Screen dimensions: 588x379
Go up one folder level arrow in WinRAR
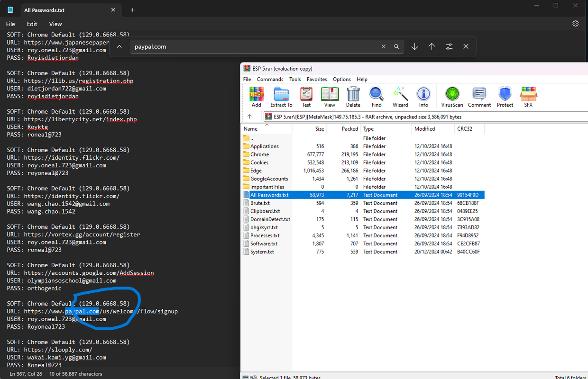(250, 117)
